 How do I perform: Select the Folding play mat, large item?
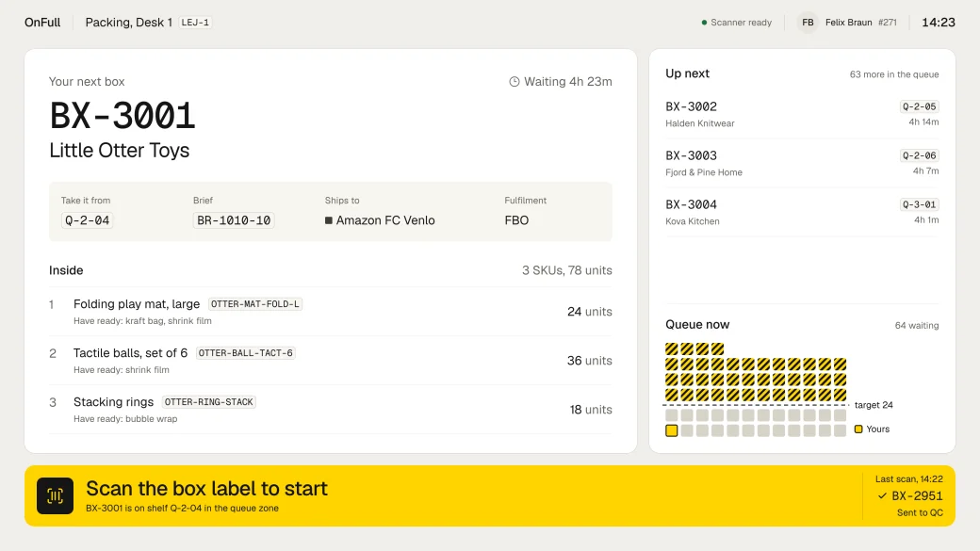pos(331,312)
